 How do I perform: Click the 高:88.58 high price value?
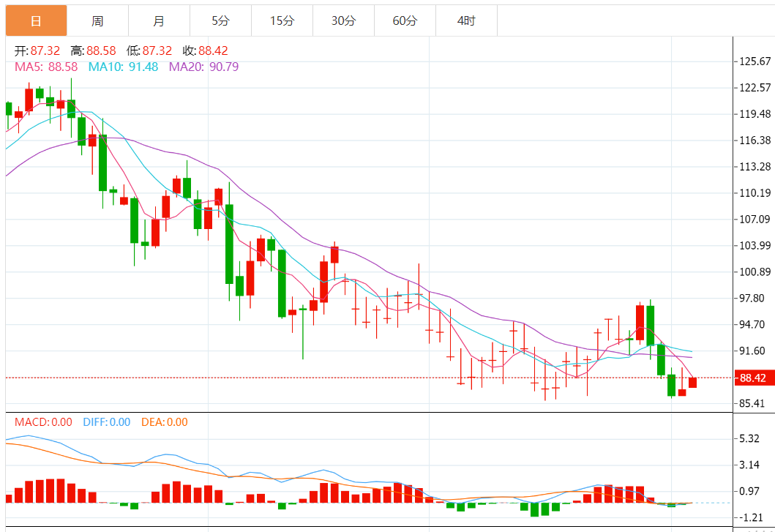pyautogui.click(x=93, y=51)
